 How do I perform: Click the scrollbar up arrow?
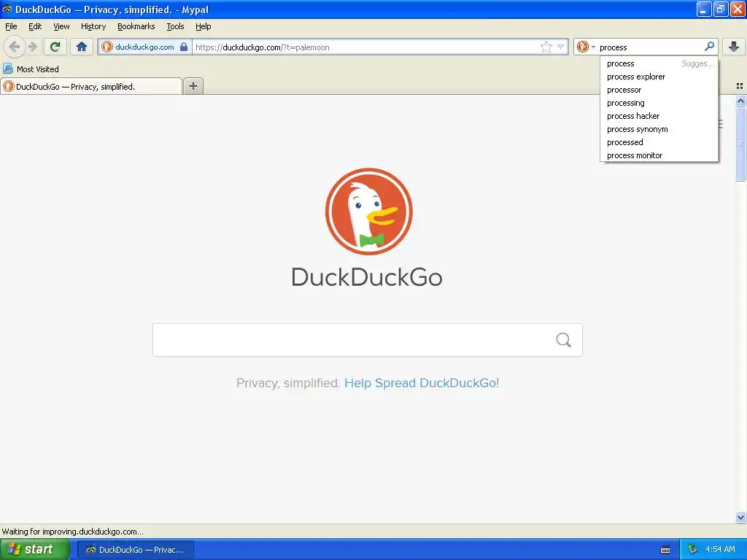tap(740, 101)
